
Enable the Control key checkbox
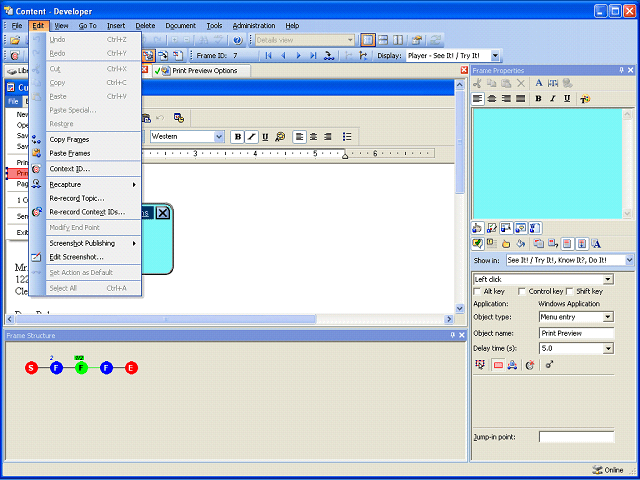tap(521, 291)
